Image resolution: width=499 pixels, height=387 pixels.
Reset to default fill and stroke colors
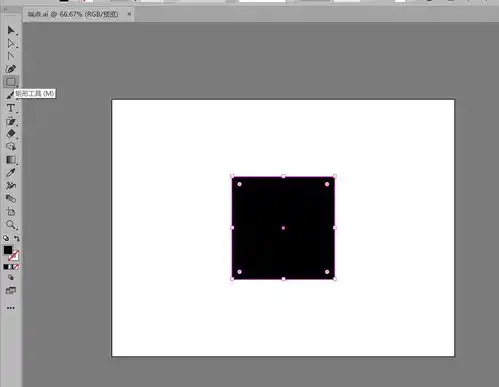pos(6,238)
